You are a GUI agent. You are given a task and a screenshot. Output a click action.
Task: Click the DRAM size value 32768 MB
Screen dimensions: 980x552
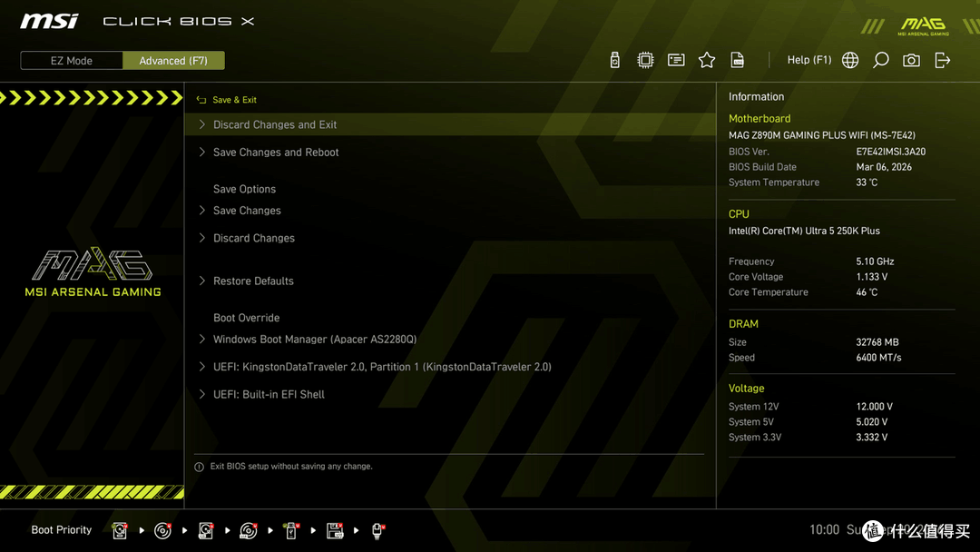877,342
